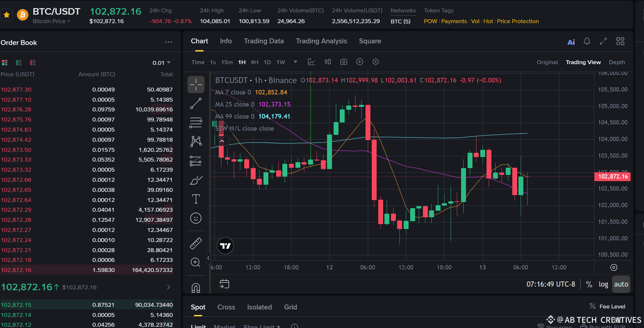Select the text annotation tool
The height and width of the screenshot is (328, 644).
click(196, 199)
